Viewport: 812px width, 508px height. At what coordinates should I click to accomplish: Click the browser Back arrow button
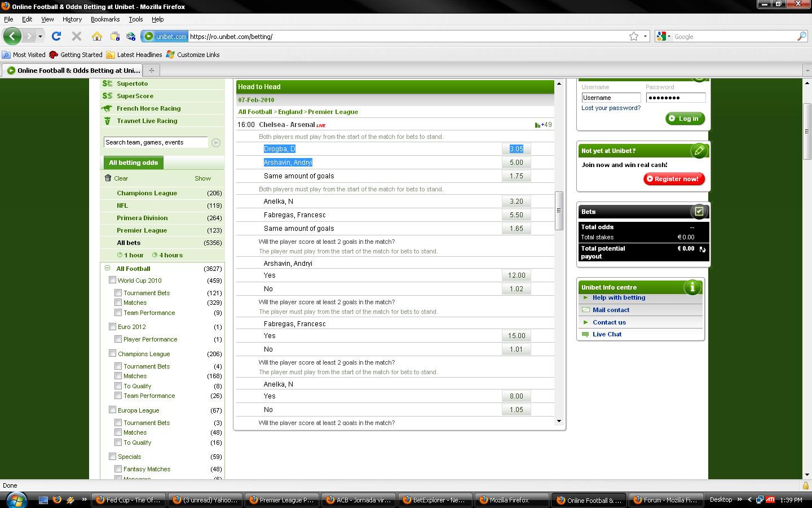[12, 36]
